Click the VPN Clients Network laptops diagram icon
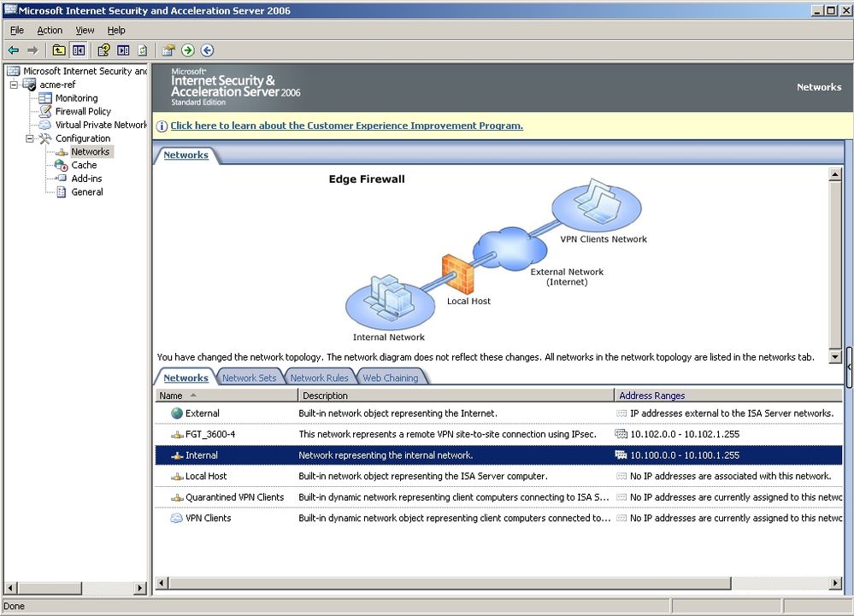 [597, 206]
